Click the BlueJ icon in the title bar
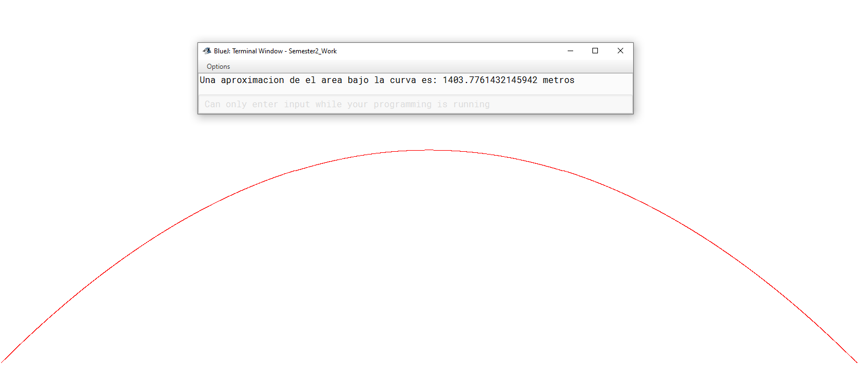 coord(207,51)
